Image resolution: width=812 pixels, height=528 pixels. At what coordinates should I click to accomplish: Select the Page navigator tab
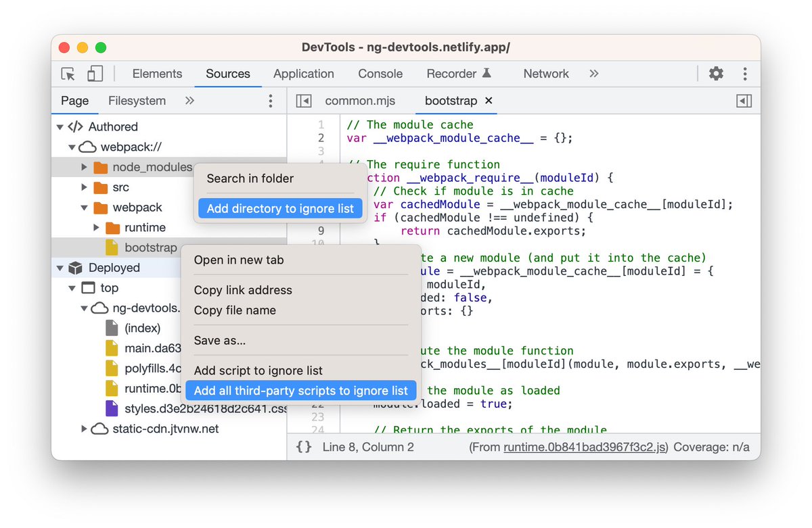click(x=74, y=101)
